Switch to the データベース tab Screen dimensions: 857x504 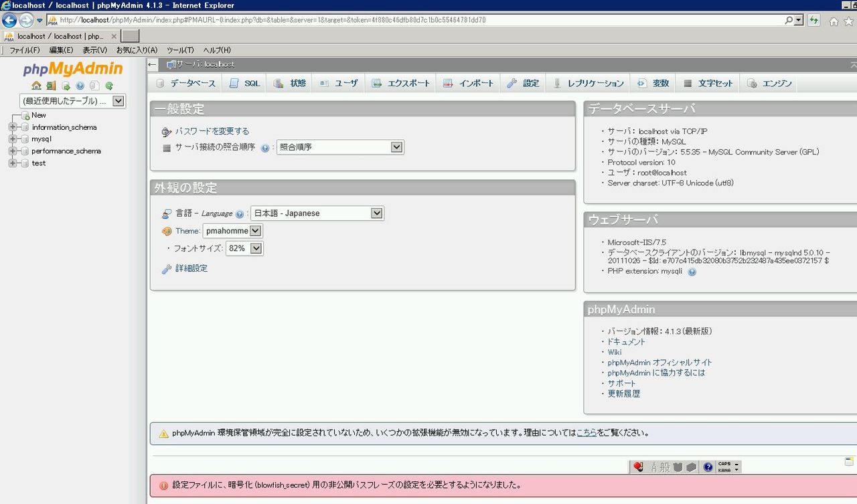click(x=185, y=83)
